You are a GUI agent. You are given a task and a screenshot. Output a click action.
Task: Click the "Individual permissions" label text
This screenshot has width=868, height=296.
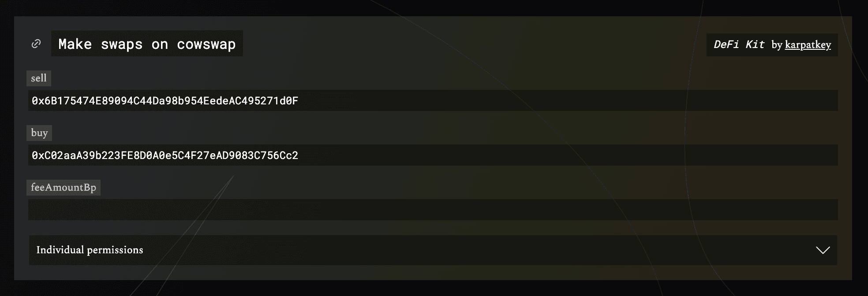coord(90,250)
